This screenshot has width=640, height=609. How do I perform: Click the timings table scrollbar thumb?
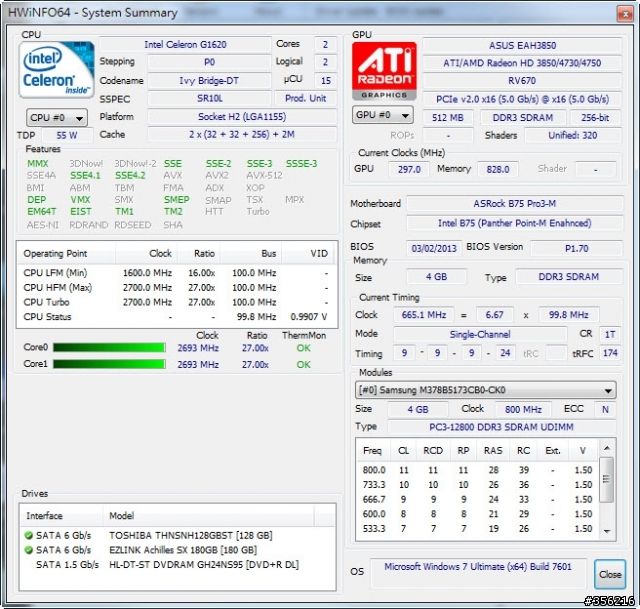point(607,479)
